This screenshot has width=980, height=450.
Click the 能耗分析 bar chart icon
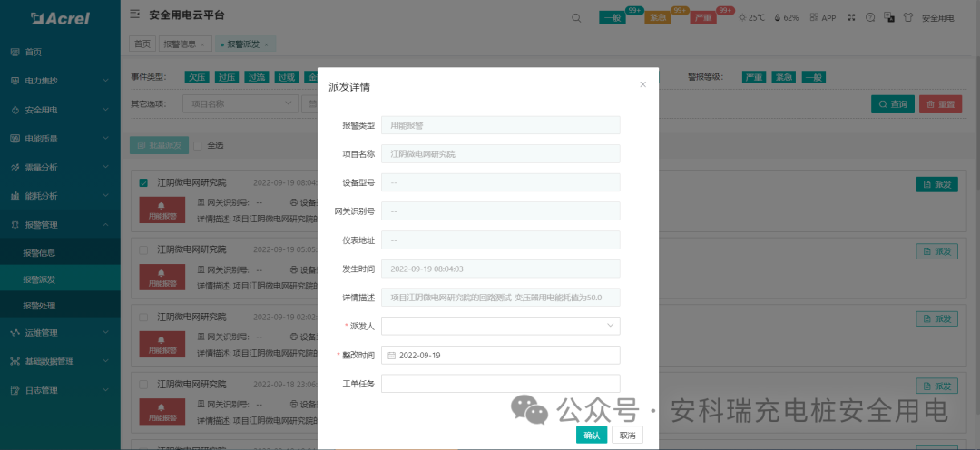tap(15, 196)
